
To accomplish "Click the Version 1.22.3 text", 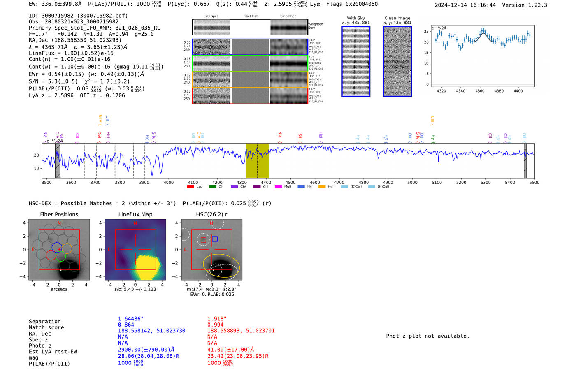I will point(525,5).
